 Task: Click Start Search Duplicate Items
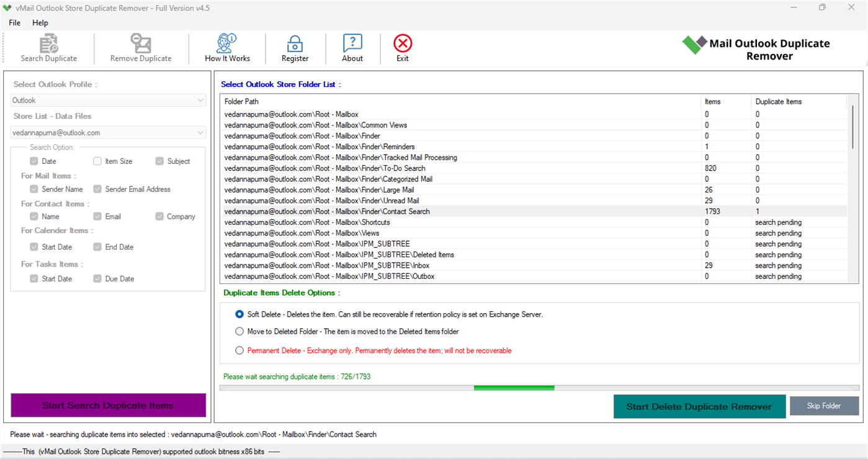point(108,405)
